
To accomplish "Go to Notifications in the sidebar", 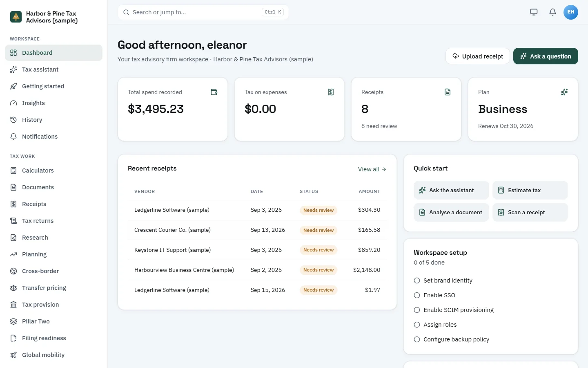I will point(53,137).
